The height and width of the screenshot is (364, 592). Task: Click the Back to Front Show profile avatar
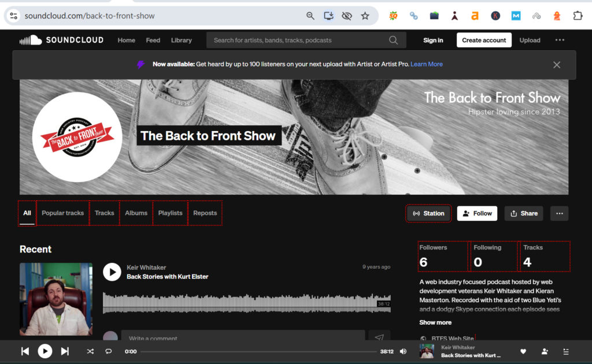(x=77, y=137)
